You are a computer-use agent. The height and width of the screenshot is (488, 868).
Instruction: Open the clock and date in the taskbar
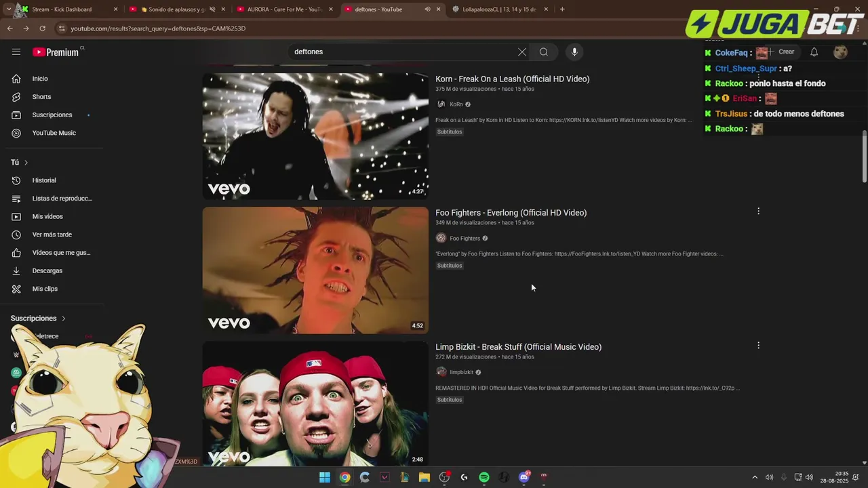coord(834,477)
